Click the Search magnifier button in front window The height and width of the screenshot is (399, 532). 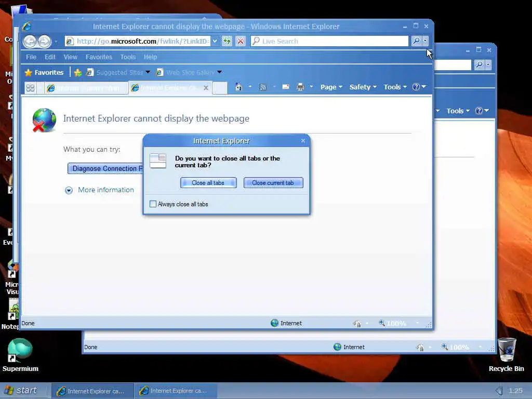pyautogui.click(x=416, y=41)
